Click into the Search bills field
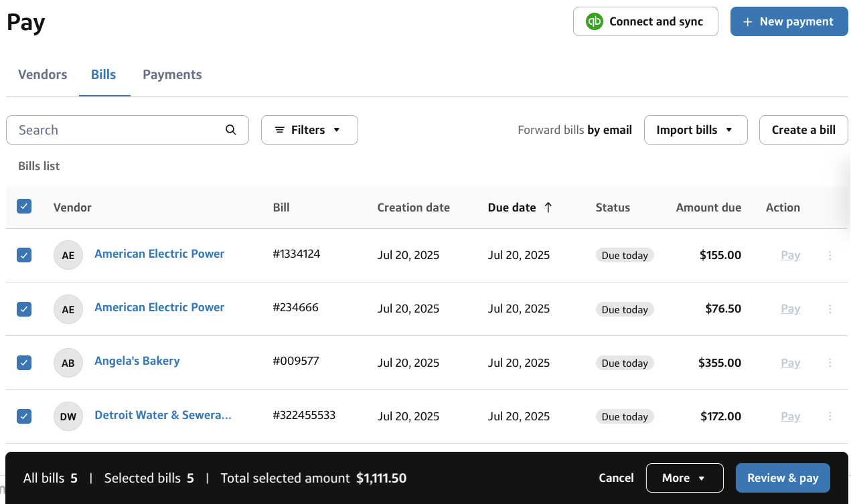This screenshot has height=504, width=851. [x=117, y=130]
